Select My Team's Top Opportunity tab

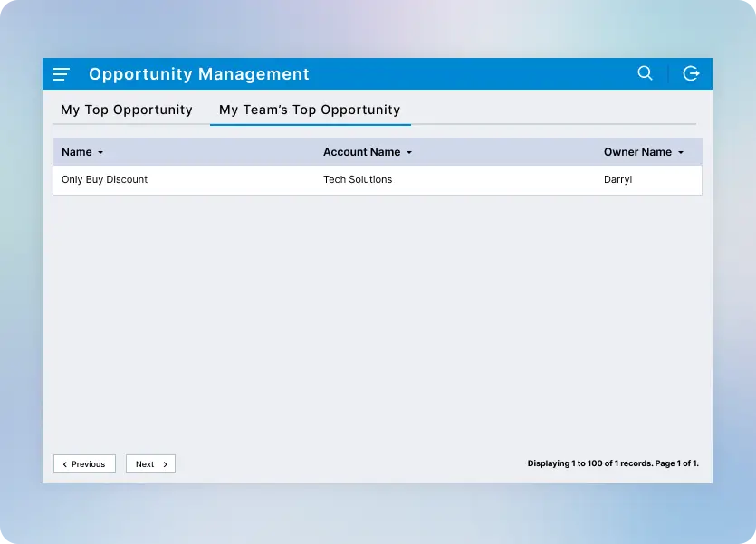click(310, 110)
